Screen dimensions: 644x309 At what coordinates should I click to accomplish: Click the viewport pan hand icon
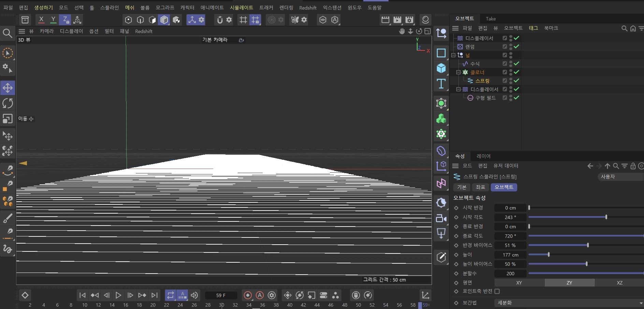click(402, 31)
